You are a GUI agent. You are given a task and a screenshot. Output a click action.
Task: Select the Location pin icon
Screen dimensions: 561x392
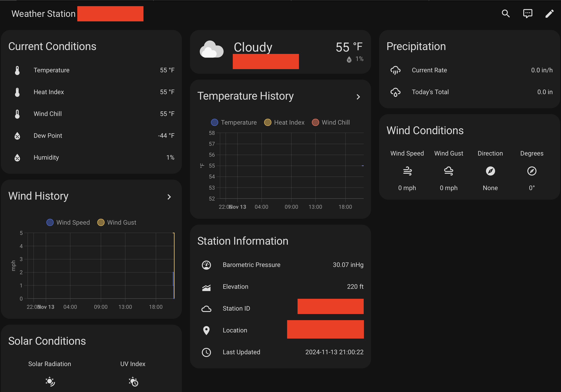coord(206,330)
